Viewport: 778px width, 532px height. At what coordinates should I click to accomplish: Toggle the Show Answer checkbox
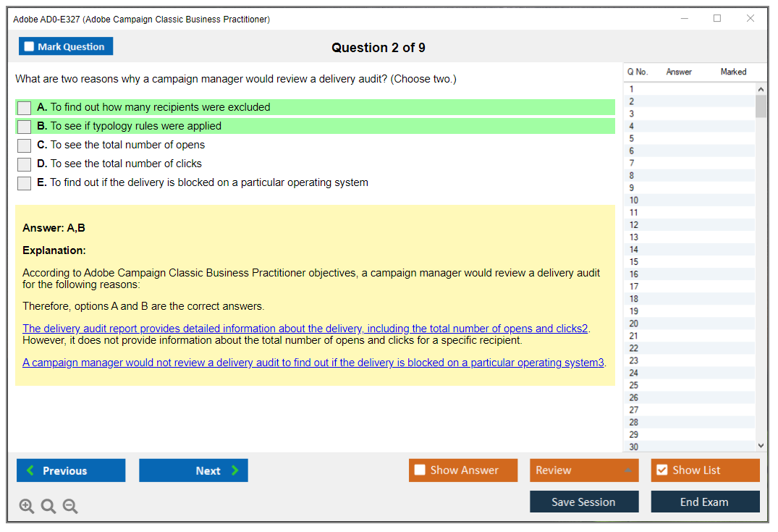(420, 470)
